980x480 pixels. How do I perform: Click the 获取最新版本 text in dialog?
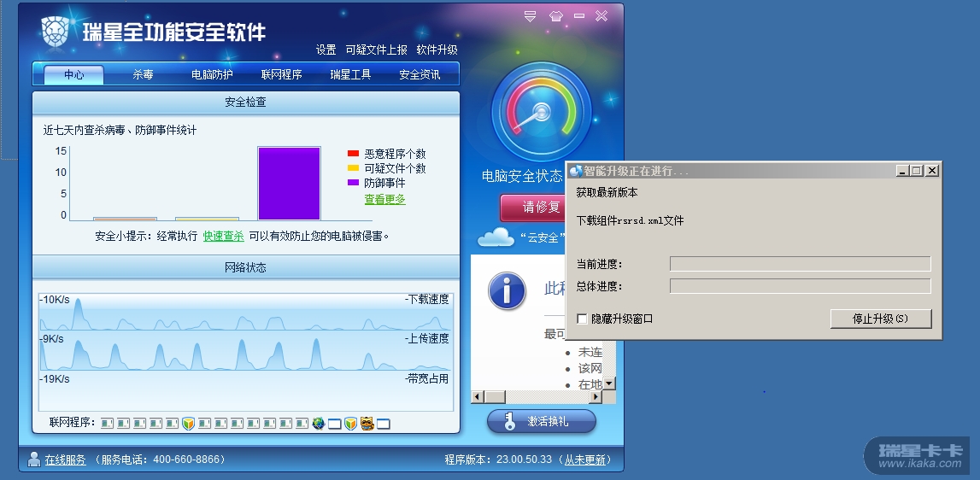pyautogui.click(x=607, y=192)
